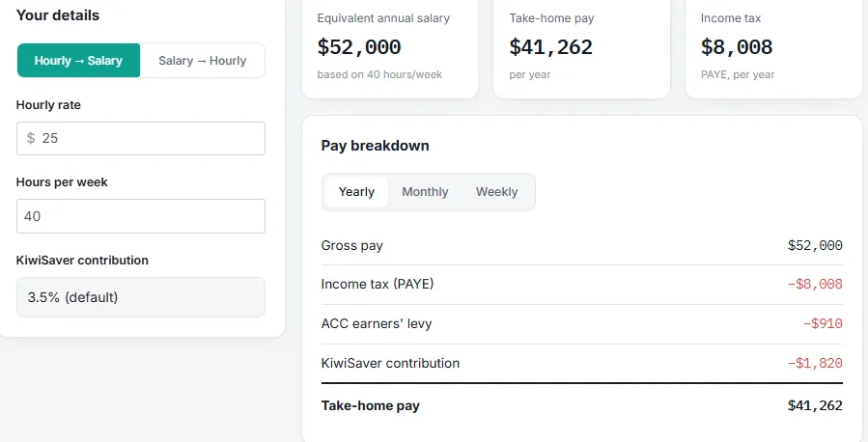Click the KiwiSaver contribution breakdown row
Viewport: 868px width, 442px height.
pos(582,364)
